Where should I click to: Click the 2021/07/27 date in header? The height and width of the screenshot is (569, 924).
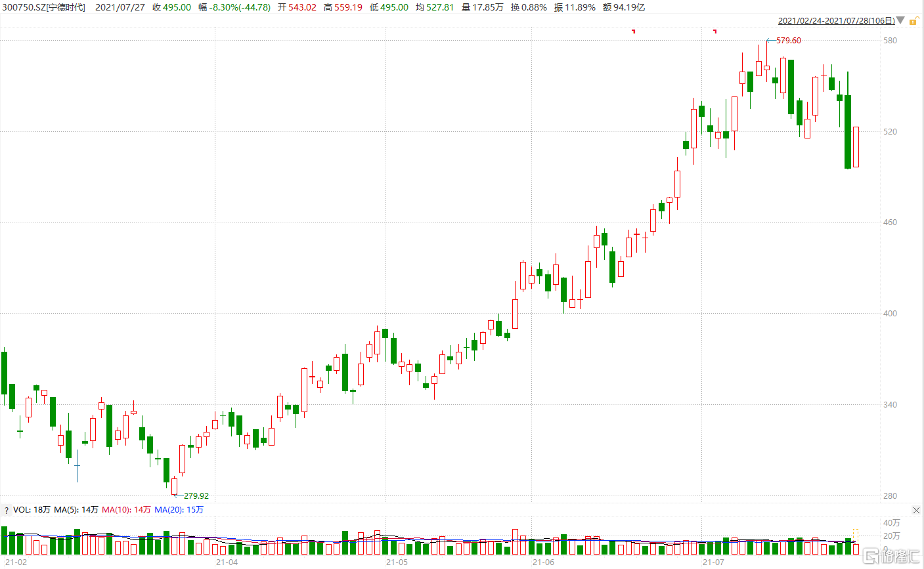(x=120, y=7)
